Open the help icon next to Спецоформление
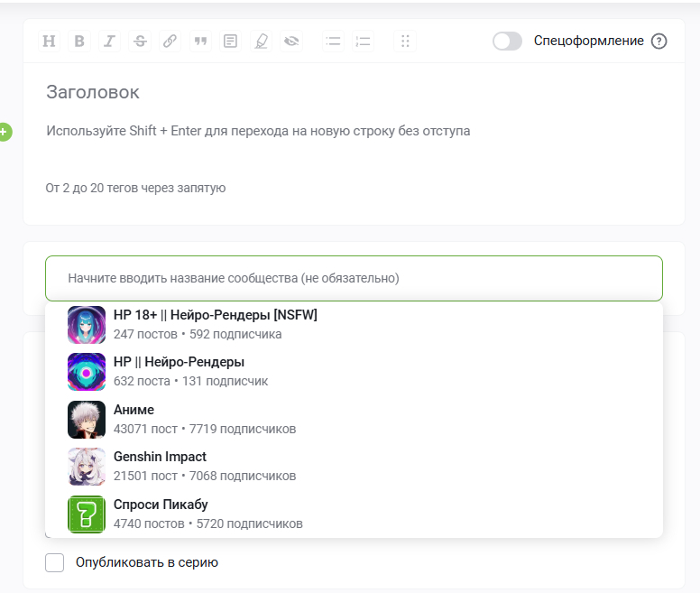The image size is (700, 593). [x=659, y=42]
